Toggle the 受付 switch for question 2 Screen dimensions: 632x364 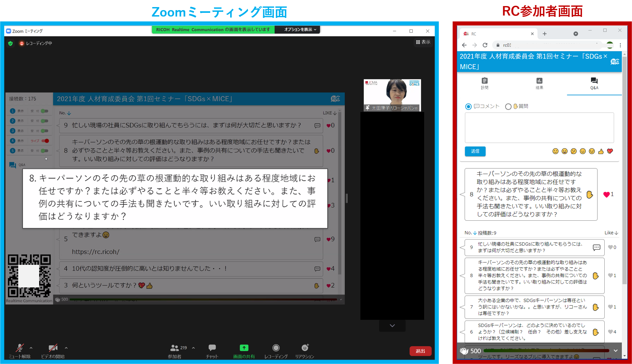[x=45, y=121]
